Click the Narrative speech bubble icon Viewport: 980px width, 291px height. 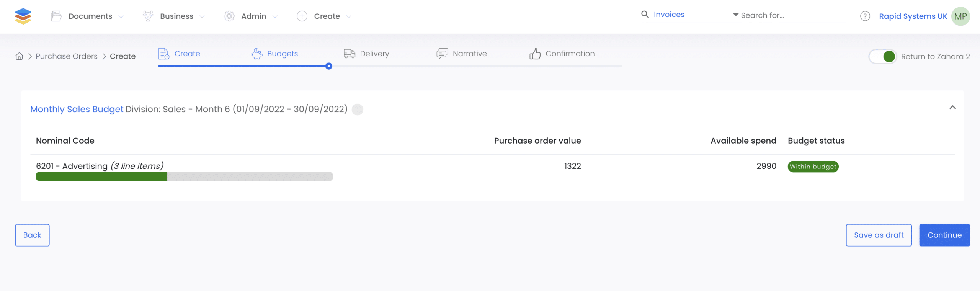pyautogui.click(x=442, y=54)
